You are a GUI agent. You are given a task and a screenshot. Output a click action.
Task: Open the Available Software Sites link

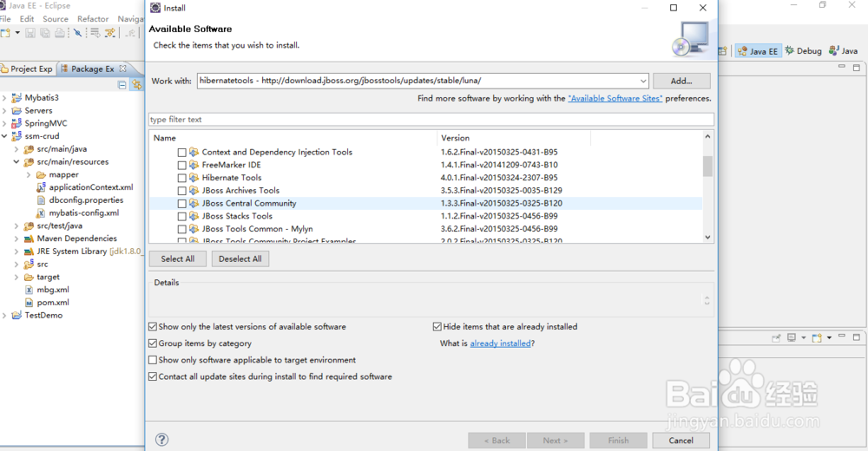(x=615, y=99)
